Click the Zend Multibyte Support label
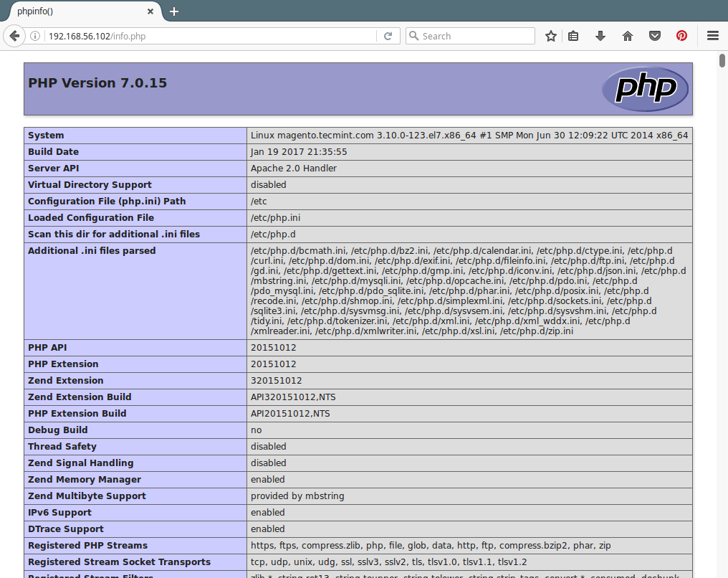The image size is (728, 578). point(87,496)
